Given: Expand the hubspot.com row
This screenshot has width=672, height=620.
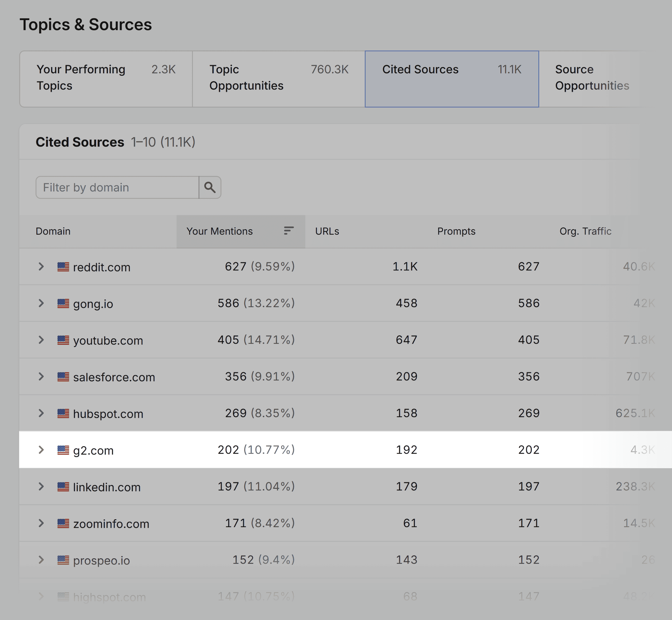Looking at the screenshot, I should 41,413.
